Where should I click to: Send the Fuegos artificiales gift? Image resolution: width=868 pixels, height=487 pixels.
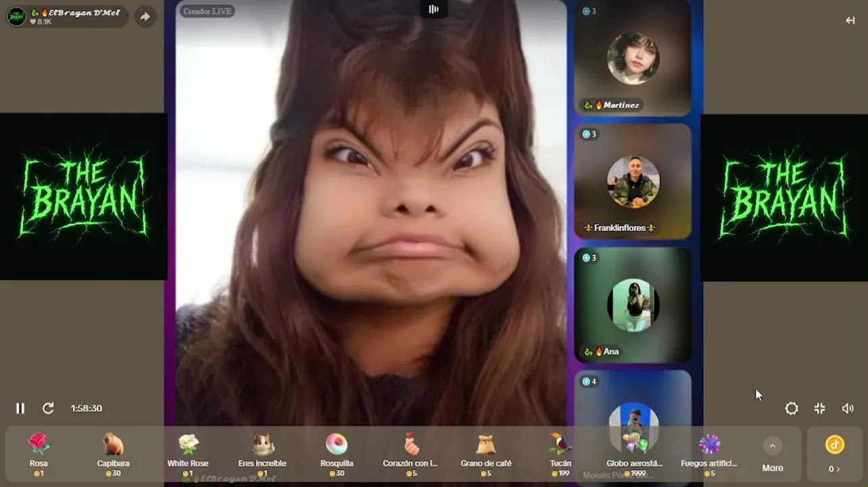coord(709,454)
